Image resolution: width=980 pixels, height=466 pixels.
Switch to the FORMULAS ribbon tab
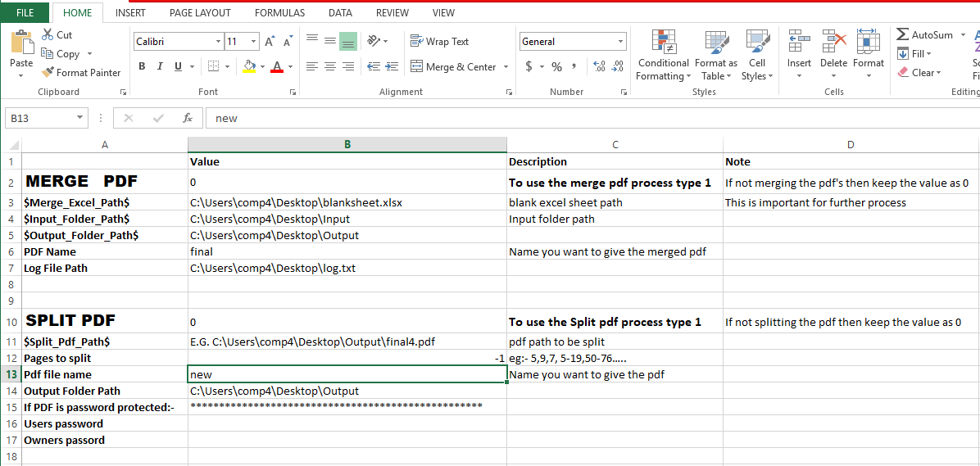279,13
